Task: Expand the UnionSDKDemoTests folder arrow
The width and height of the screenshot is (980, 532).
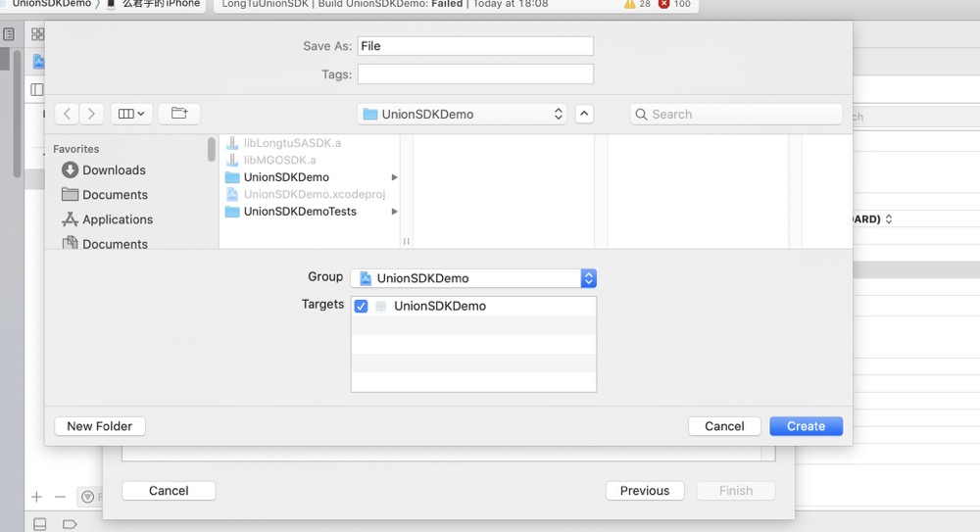Action: coord(394,212)
